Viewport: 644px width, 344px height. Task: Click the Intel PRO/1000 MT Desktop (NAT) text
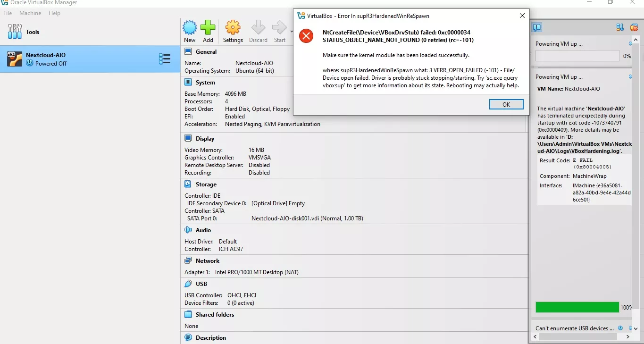click(257, 272)
